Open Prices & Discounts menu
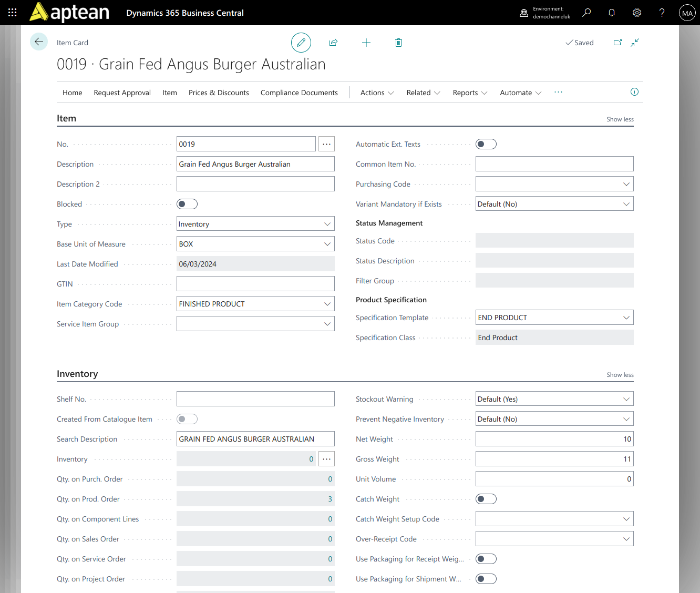 [x=219, y=93]
